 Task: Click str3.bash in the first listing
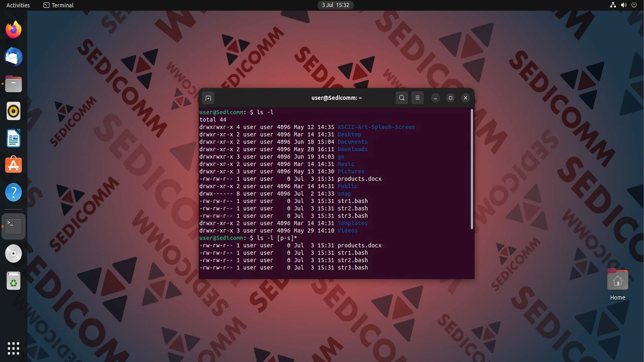(353, 216)
